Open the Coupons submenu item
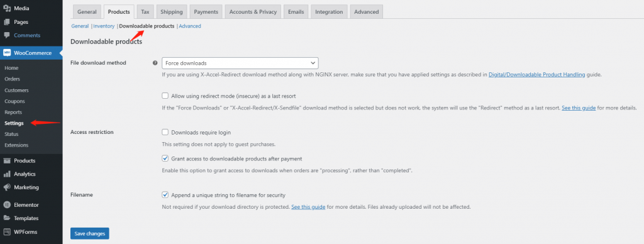The image size is (644, 244). click(x=15, y=101)
